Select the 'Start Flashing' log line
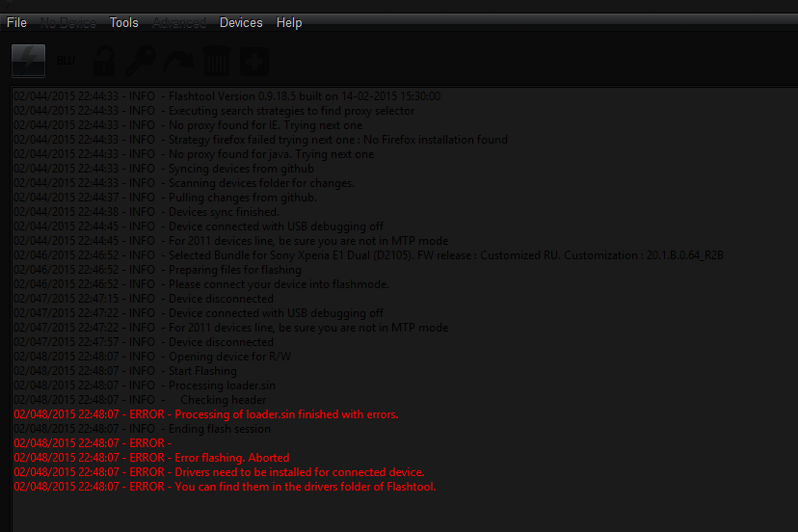The image size is (798, 532). pos(125,371)
